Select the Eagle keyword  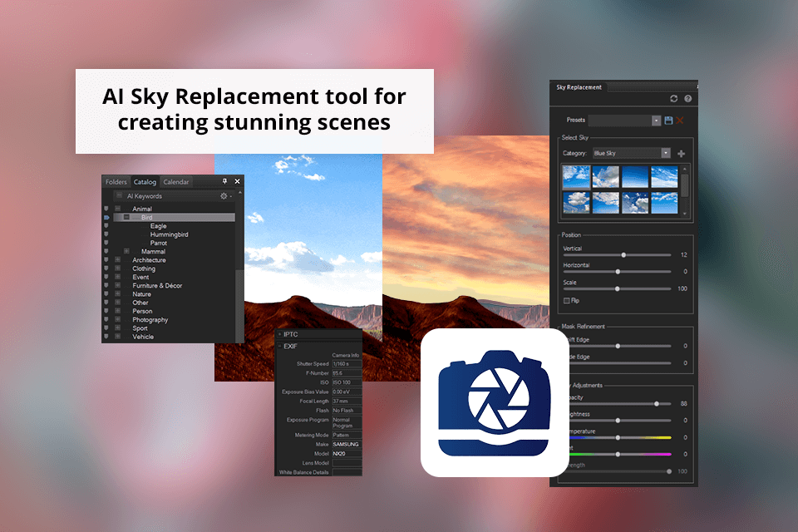[x=158, y=226]
